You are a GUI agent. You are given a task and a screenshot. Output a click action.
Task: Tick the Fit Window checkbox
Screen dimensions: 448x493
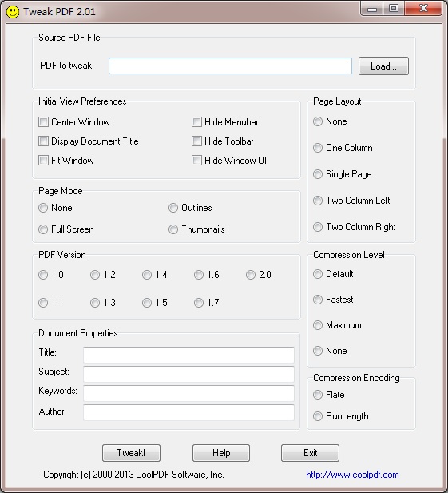(43, 160)
